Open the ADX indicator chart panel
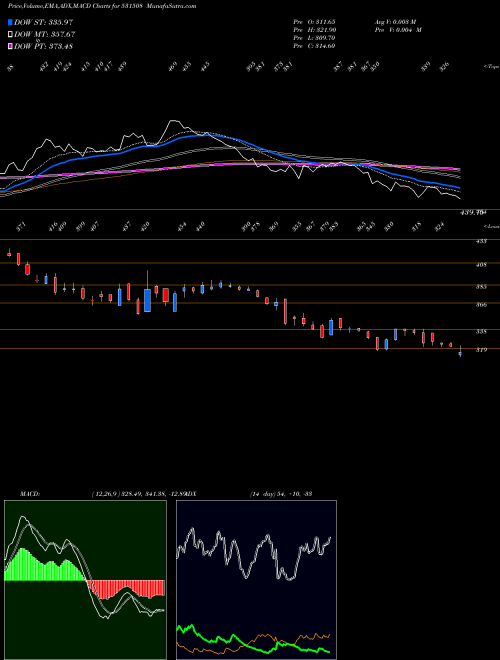500x660 pixels. [x=256, y=580]
